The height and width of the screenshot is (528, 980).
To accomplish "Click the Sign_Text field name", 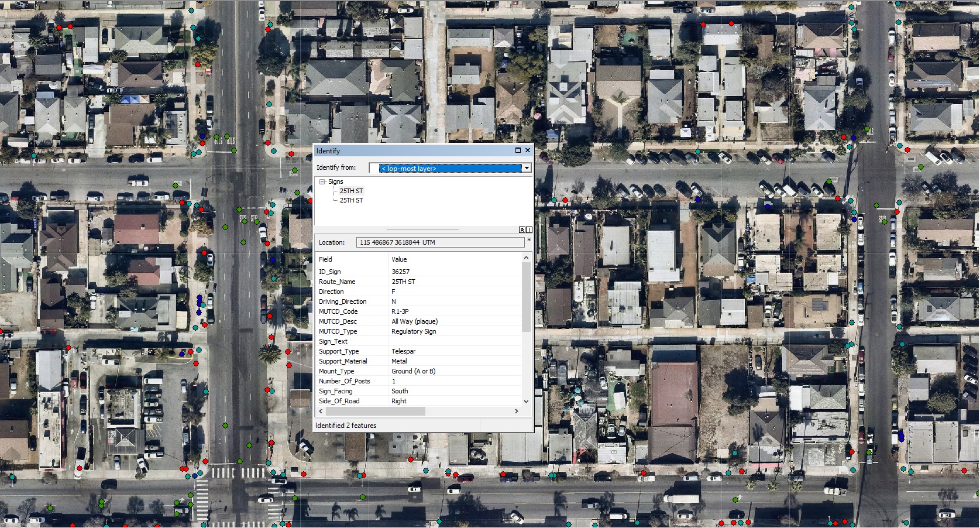I will [333, 341].
